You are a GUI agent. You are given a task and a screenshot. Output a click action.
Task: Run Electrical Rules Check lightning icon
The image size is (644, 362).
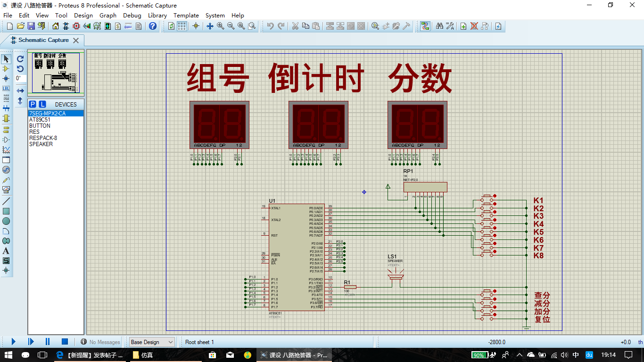pos(498,26)
